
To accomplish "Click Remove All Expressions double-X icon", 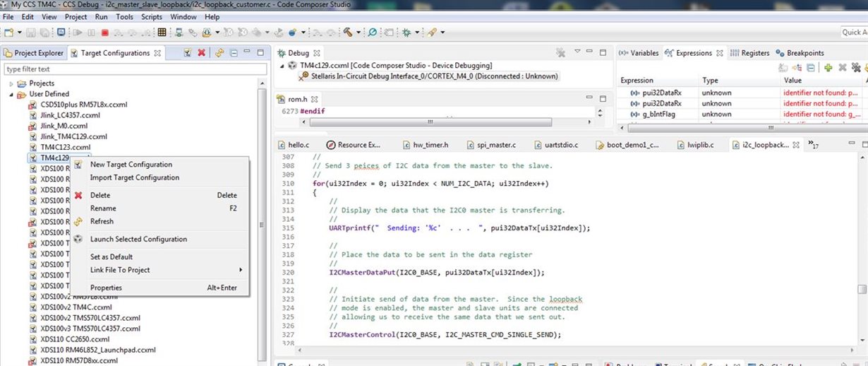I will (856, 67).
